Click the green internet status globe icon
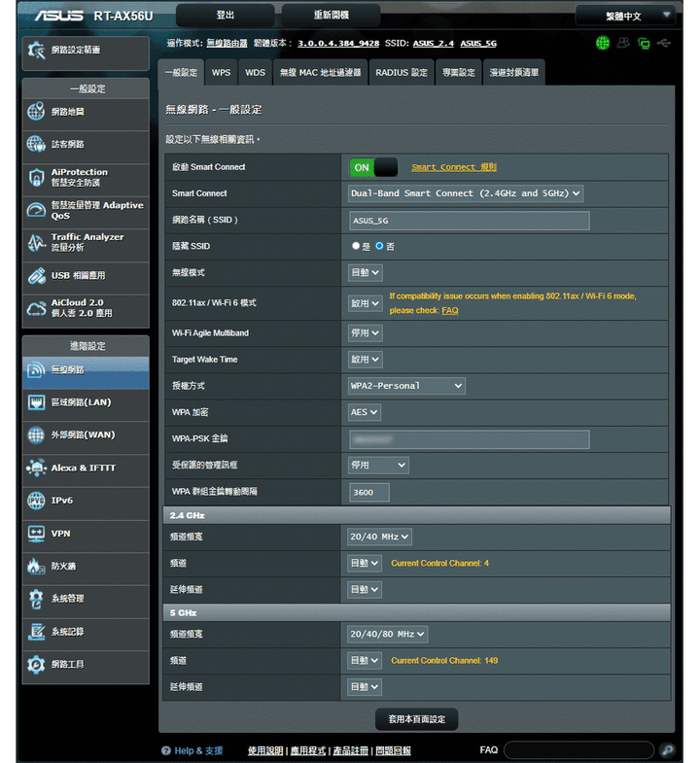 (603, 43)
